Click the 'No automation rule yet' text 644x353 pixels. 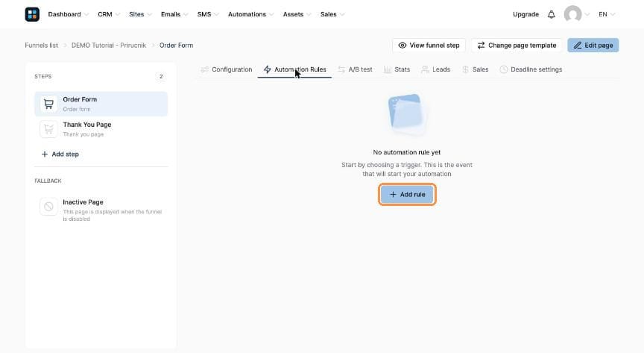[x=407, y=152]
